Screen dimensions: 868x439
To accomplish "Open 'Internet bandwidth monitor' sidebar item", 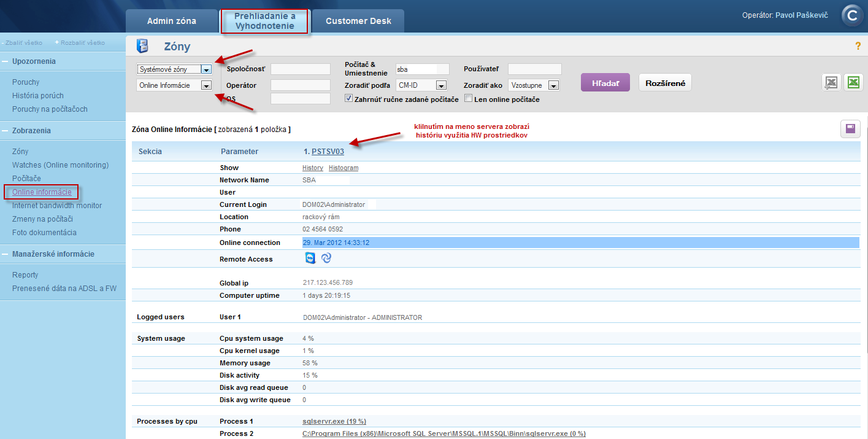I will [57, 206].
